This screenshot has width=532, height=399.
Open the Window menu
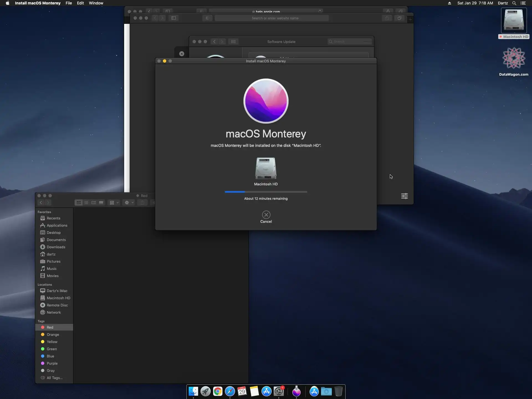coord(96,3)
